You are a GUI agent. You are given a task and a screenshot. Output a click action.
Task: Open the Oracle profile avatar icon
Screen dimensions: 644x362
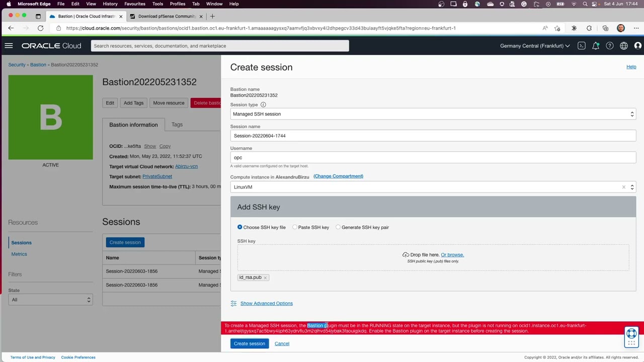638,46
